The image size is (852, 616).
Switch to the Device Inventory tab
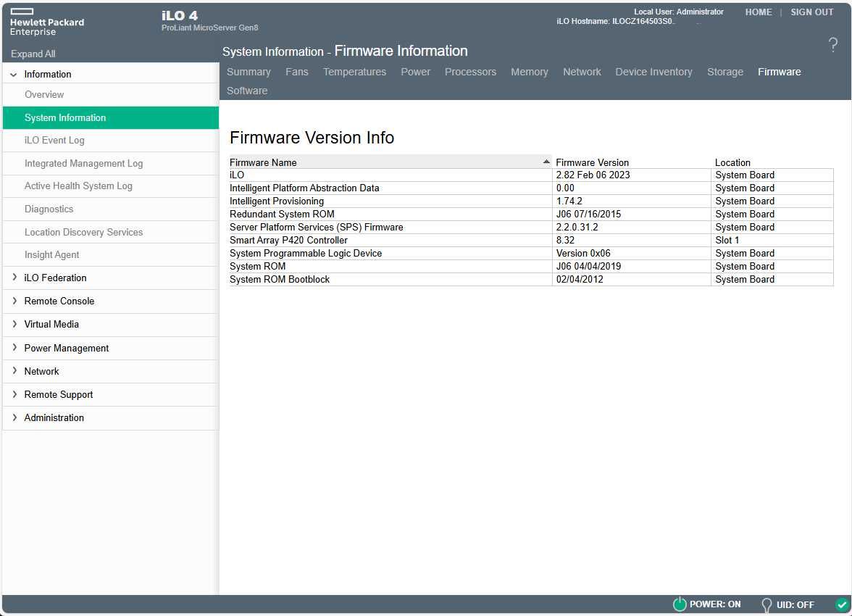[653, 72]
